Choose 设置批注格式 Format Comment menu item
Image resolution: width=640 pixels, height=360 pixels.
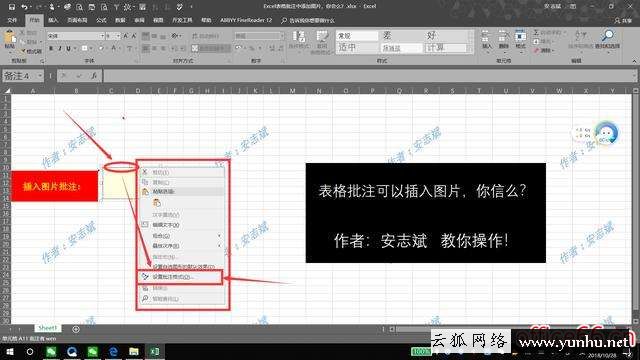point(180,277)
